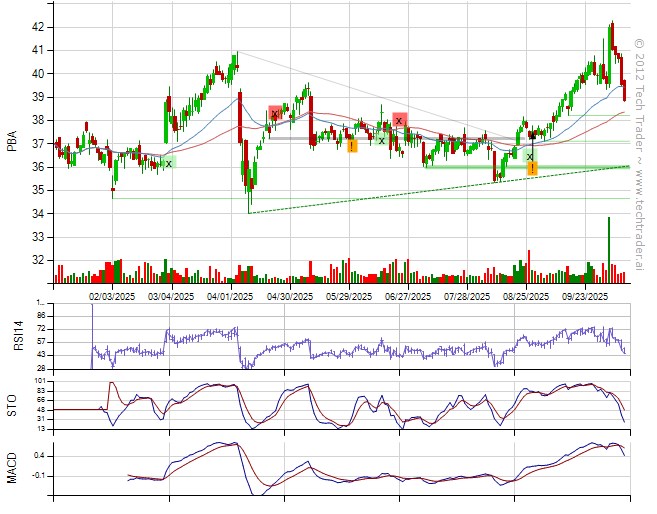Viewport: 657px width, 514px height.
Task: Click the red x marker near 06/27/2025
Action: pos(399,120)
